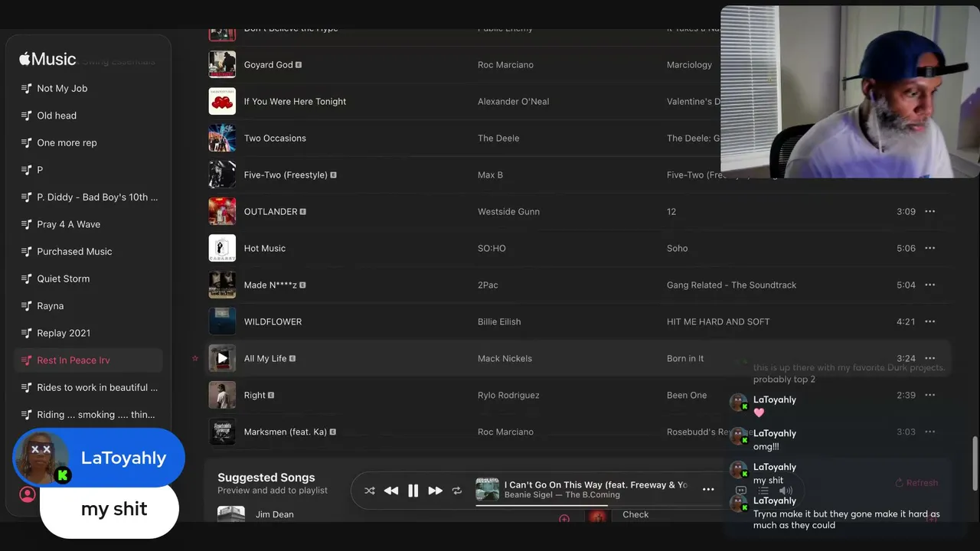Open album HIT ME HARD AND SOFT
The height and width of the screenshot is (551, 980).
point(718,321)
